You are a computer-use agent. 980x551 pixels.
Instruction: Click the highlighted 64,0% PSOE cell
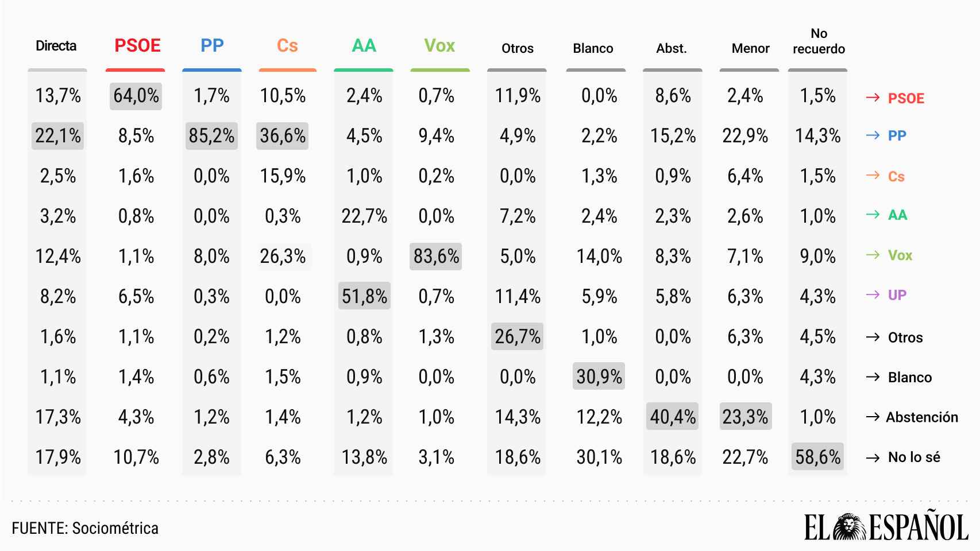click(x=136, y=96)
